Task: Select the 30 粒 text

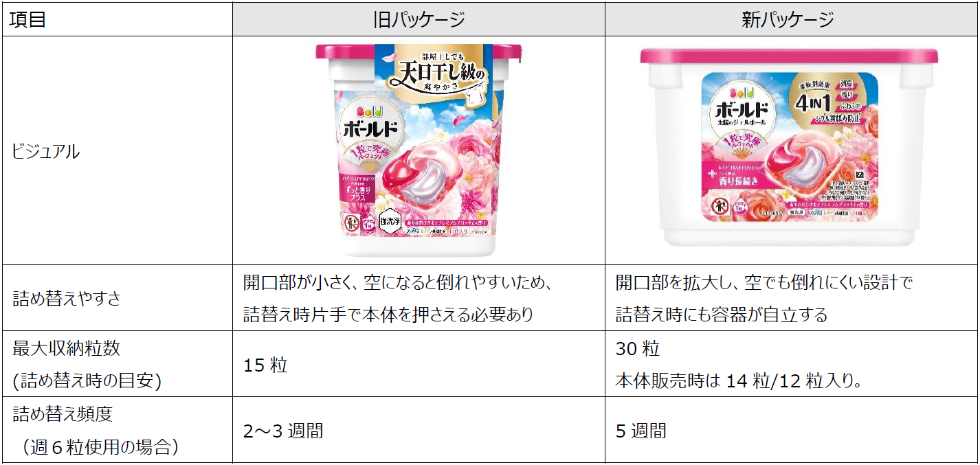Action: (x=638, y=349)
